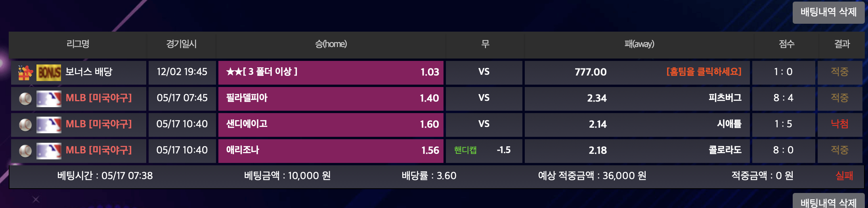
Task: Click the baseball icon in the 샌디에이고 row
Action: 25,125
